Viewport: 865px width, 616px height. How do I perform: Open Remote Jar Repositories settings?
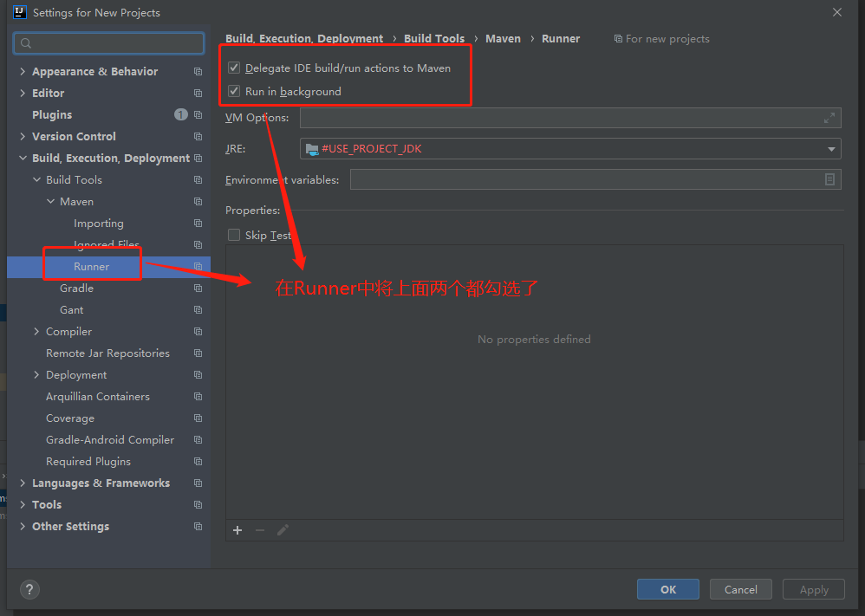[x=108, y=353]
